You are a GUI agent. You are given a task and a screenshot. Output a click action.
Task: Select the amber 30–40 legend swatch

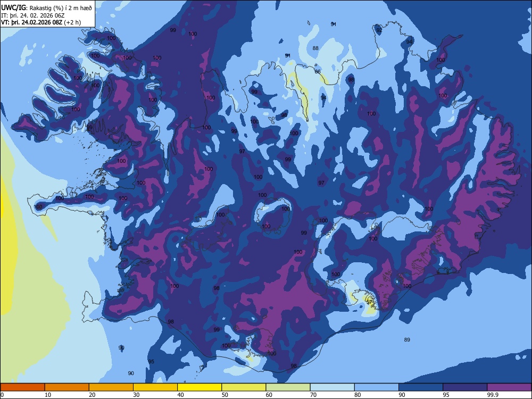[x=155, y=387]
